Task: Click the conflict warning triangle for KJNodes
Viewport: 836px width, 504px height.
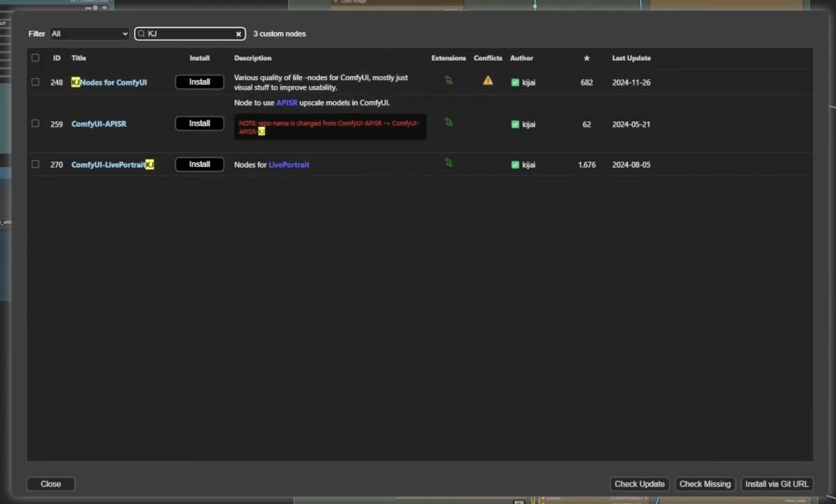Action: (488, 81)
